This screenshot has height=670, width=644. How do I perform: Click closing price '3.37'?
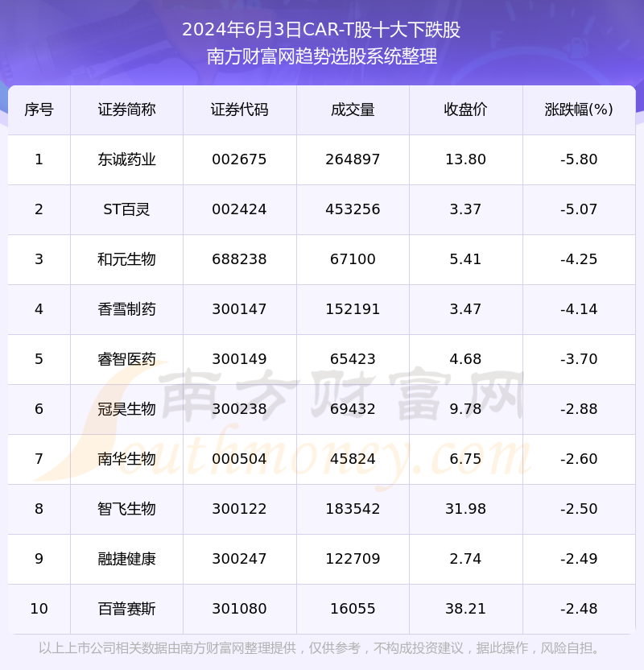pos(465,209)
